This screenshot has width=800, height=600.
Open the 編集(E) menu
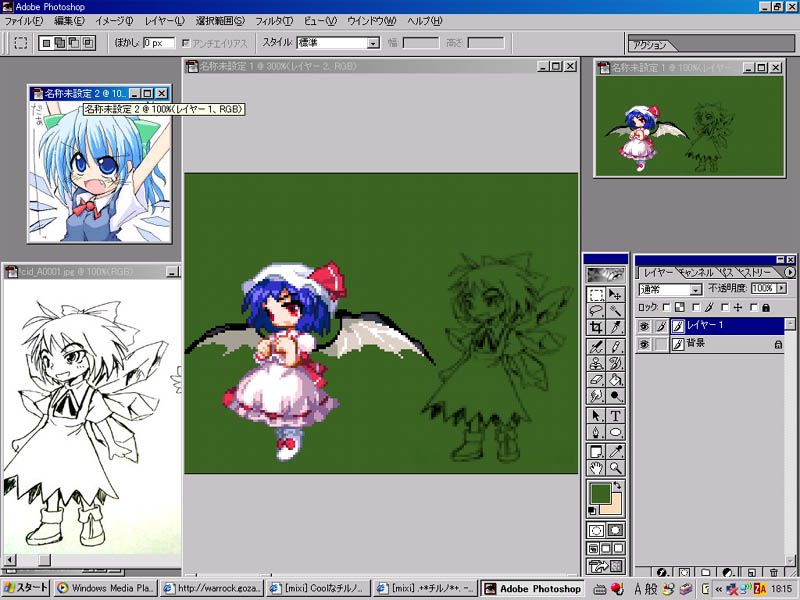point(69,21)
